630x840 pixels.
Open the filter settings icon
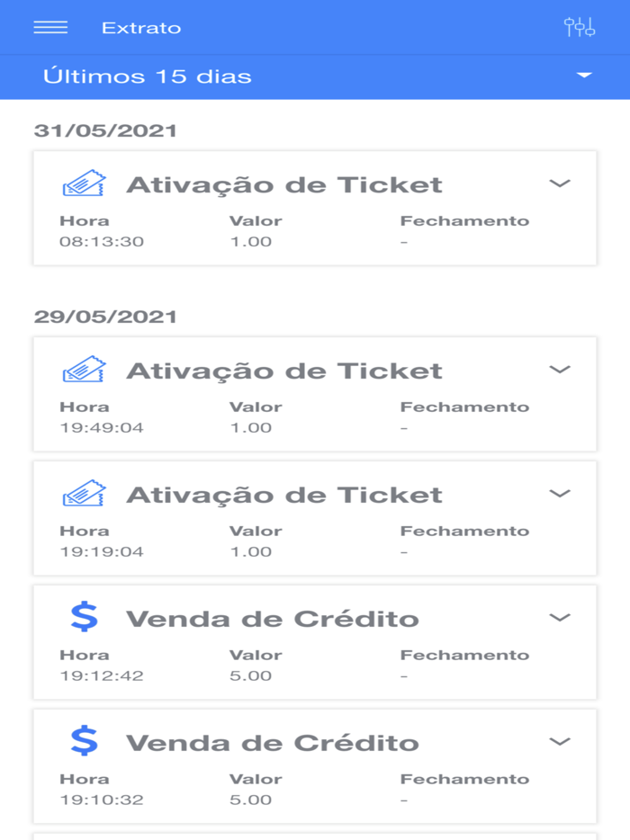point(580,27)
